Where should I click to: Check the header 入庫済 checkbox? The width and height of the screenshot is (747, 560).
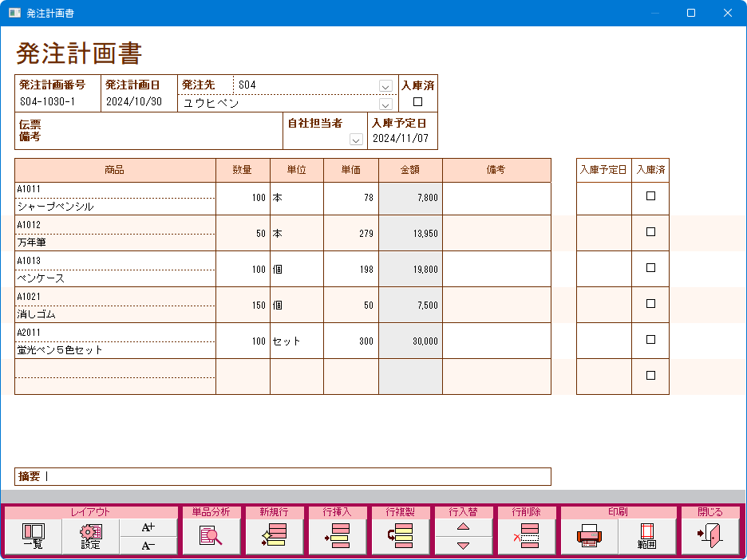[x=417, y=102]
